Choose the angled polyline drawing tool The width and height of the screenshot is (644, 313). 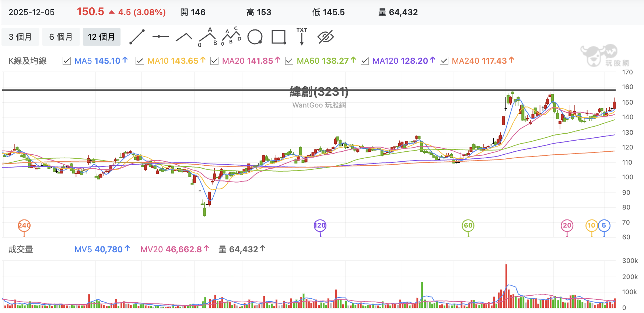click(184, 36)
